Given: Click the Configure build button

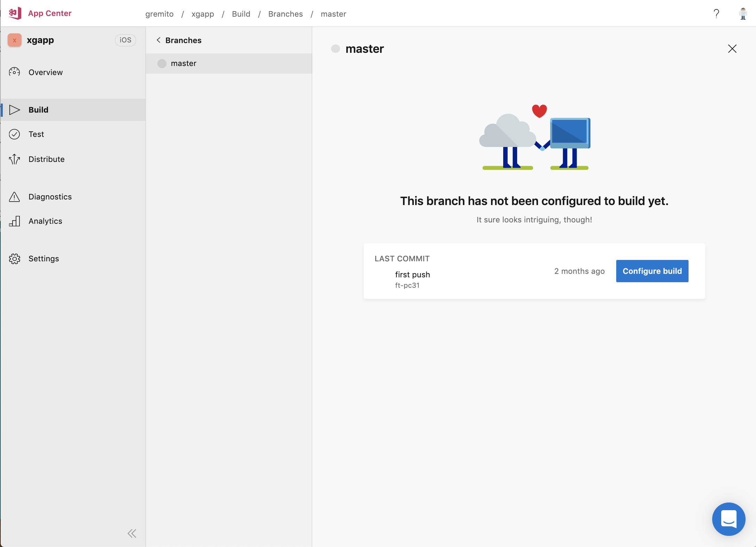Looking at the screenshot, I should point(652,271).
